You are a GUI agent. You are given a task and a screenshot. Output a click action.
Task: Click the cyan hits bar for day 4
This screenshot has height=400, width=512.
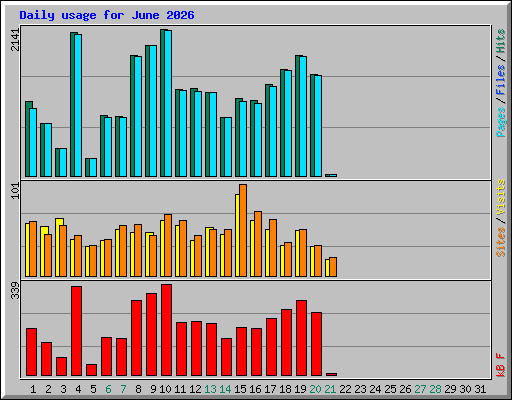pyautogui.click(x=78, y=105)
